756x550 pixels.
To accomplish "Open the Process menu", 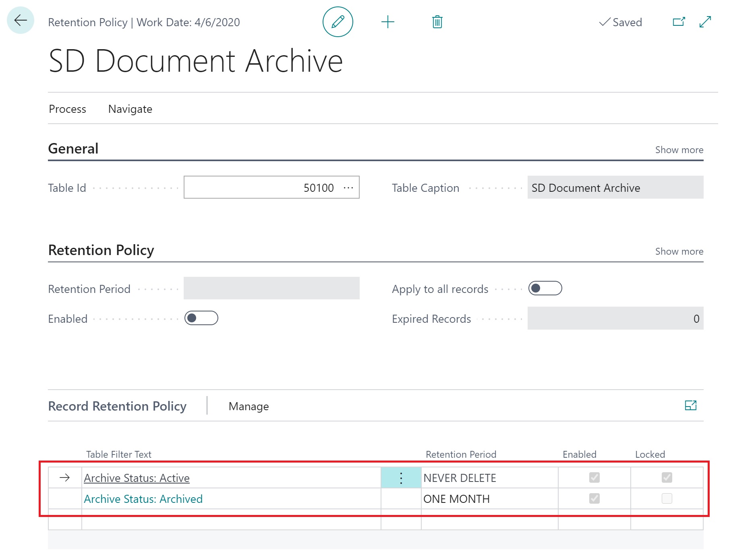I will click(67, 109).
